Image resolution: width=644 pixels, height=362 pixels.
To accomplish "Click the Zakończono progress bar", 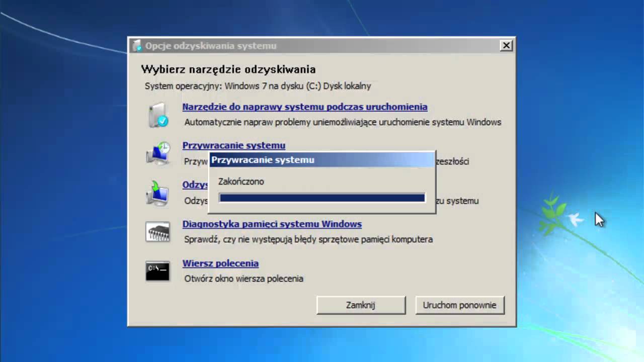I will pyautogui.click(x=322, y=198).
